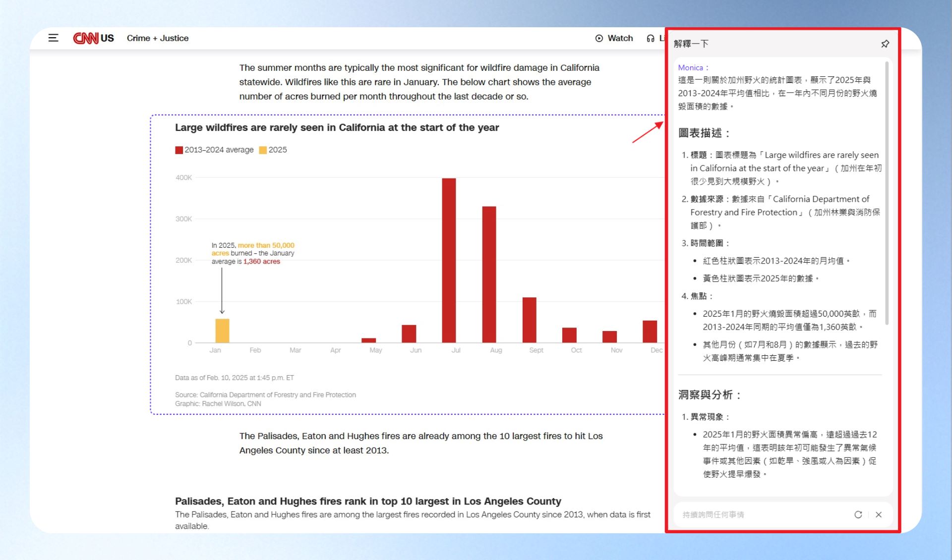This screenshot has height=560, width=952.
Task: Click the Monica panel scrollbar
Action: click(887, 193)
